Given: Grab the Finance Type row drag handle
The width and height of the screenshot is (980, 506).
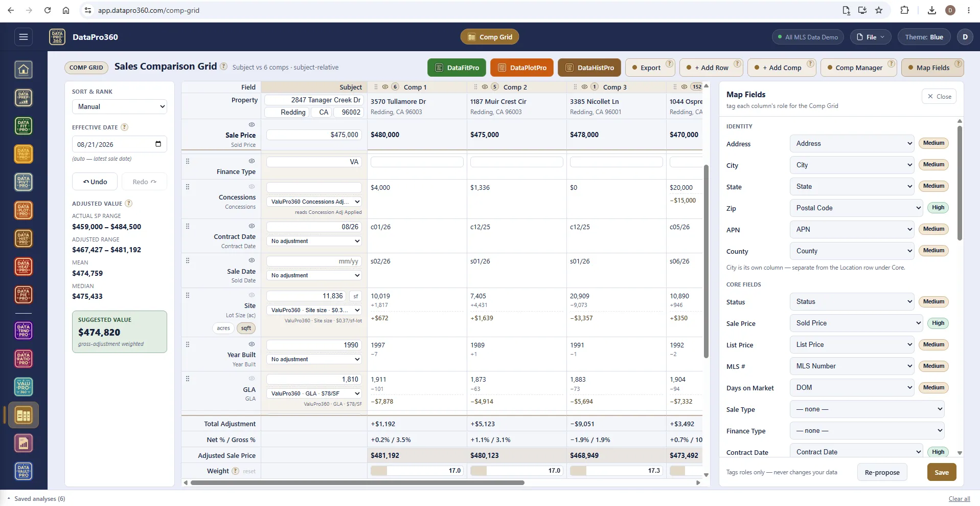Looking at the screenshot, I should tap(188, 161).
